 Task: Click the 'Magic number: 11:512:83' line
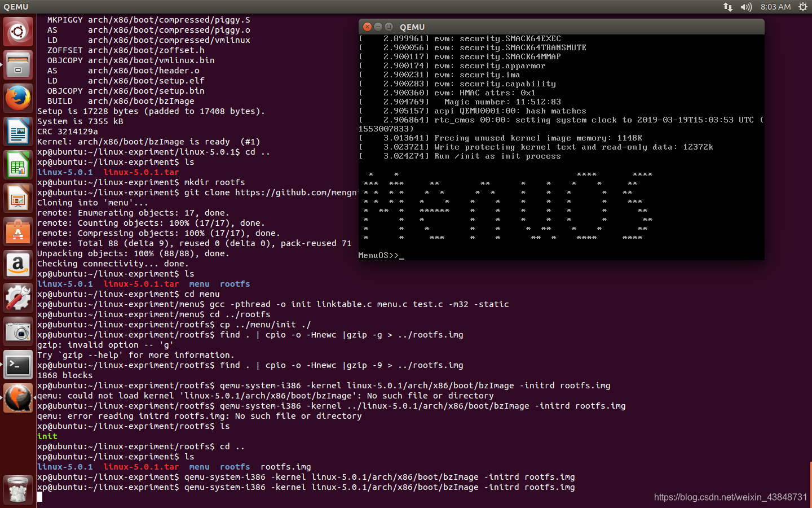(x=460, y=102)
